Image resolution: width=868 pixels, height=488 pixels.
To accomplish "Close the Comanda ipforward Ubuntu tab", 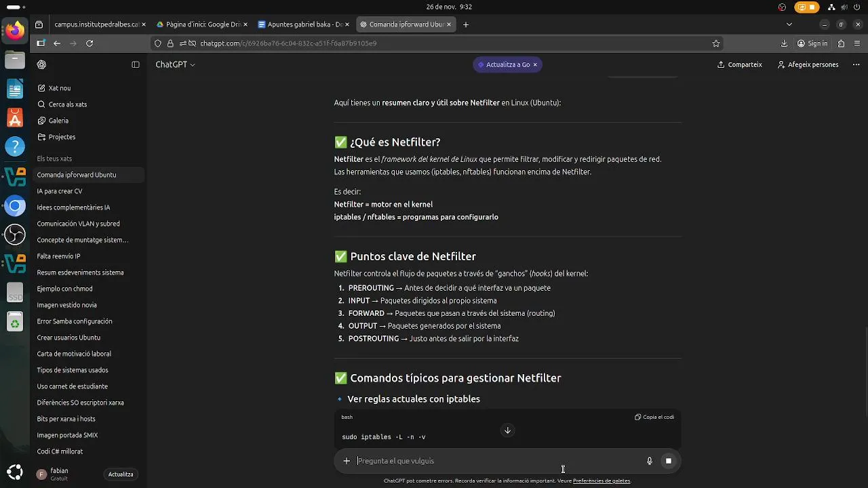I will [x=449, y=24].
